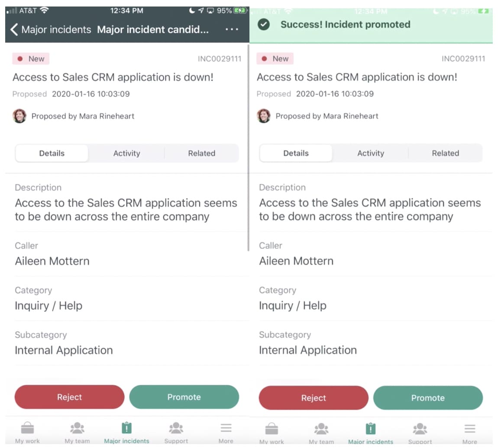Viewport: 498px width, 448px height.
Task: Switch to the Activity tab
Action: [126, 153]
